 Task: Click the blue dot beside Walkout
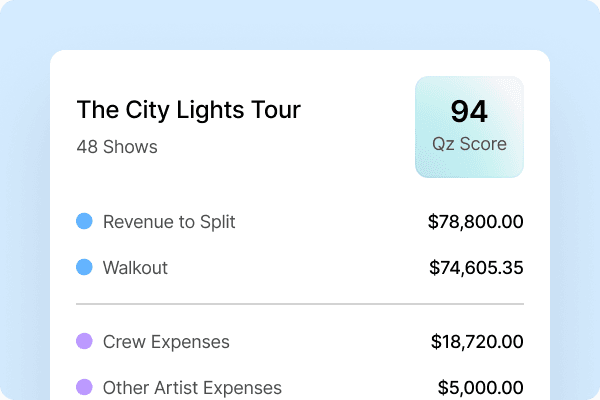click(x=85, y=268)
